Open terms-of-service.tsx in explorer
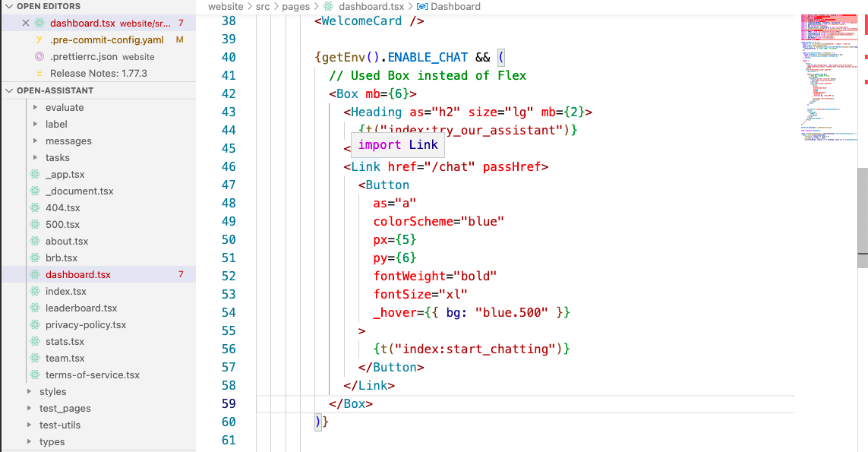This screenshot has height=452, width=868. [93, 375]
